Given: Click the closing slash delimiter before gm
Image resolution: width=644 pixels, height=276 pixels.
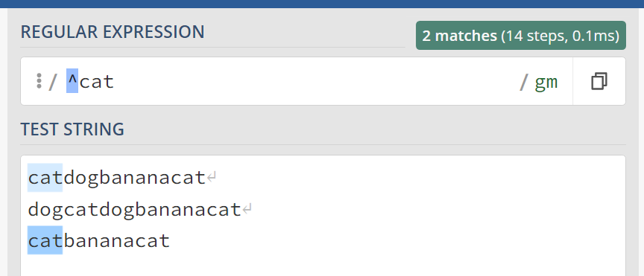Looking at the screenshot, I should [523, 82].
